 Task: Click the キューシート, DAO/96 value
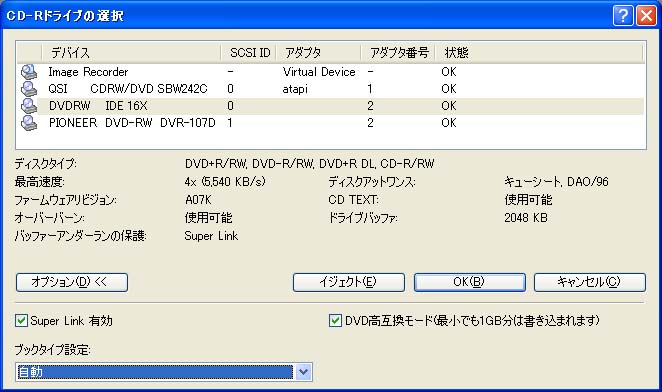tap(556, 182)
